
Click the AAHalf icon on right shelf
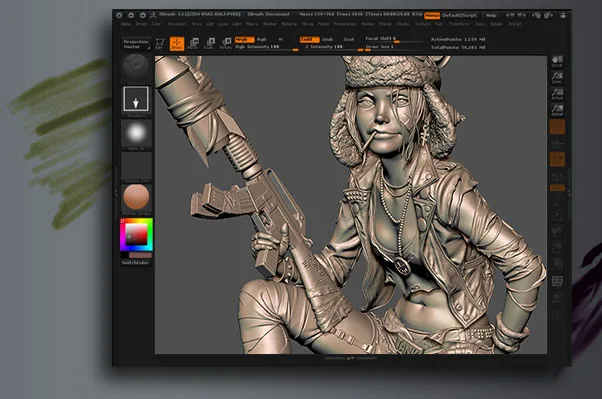[557, 110]
